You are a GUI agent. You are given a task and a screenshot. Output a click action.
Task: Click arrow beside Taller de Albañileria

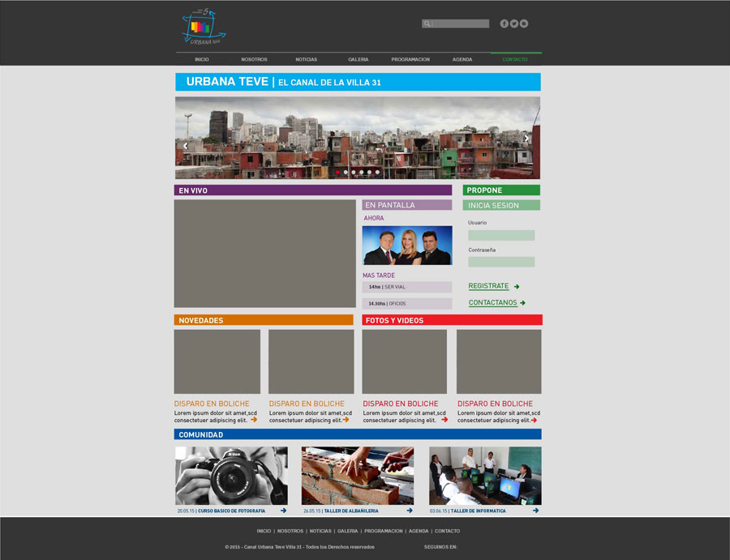[x=410, y=511]
